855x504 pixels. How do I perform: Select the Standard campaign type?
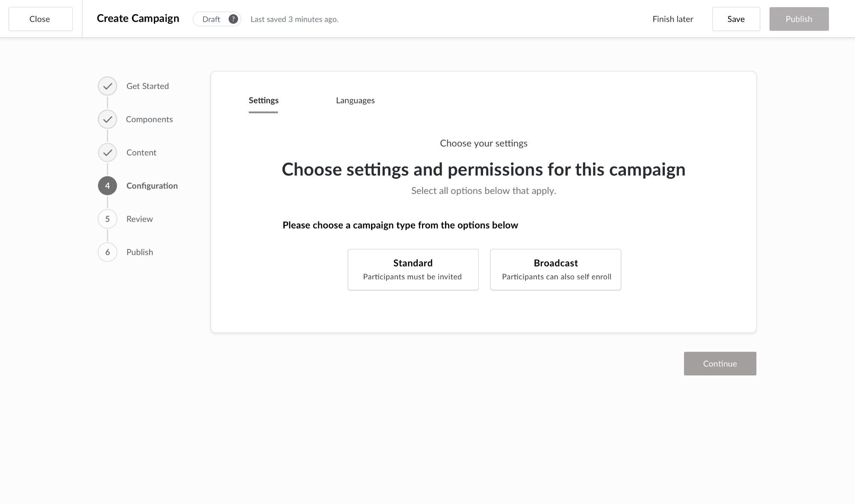[x=413, y=270]
